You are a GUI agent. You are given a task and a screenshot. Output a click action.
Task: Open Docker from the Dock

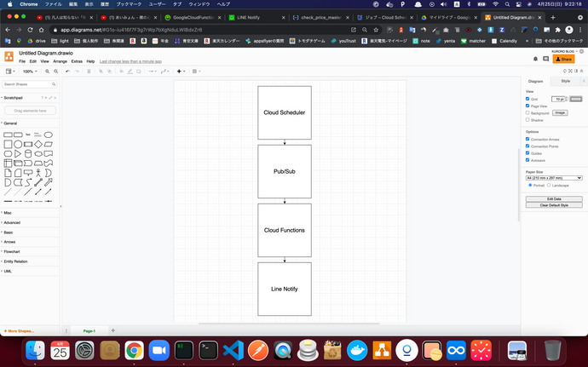(x=357, y=351)
